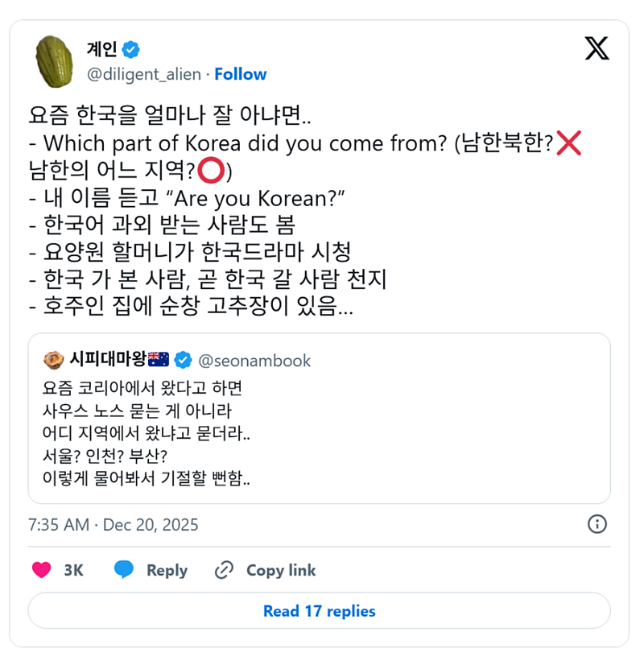Click the red heart like icon

41,570
